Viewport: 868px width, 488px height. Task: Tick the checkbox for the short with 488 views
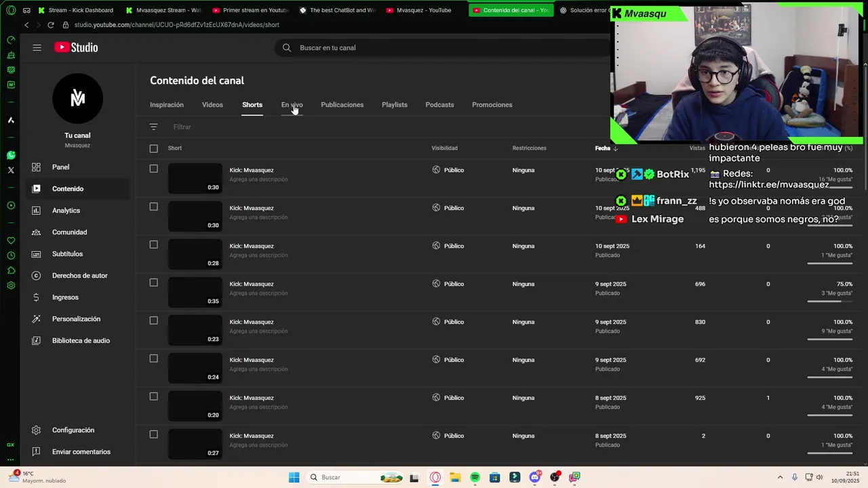pyautogui.click(x=153, y=207)
